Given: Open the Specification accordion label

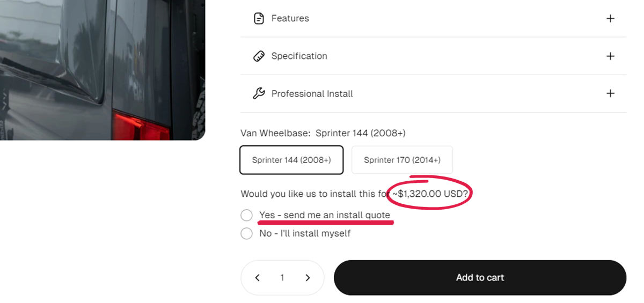Looking at the screenshot, I should point(299,56).
